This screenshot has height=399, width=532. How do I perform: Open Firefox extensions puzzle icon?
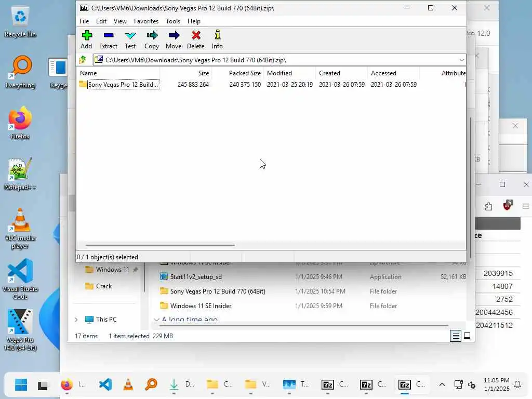488,206
